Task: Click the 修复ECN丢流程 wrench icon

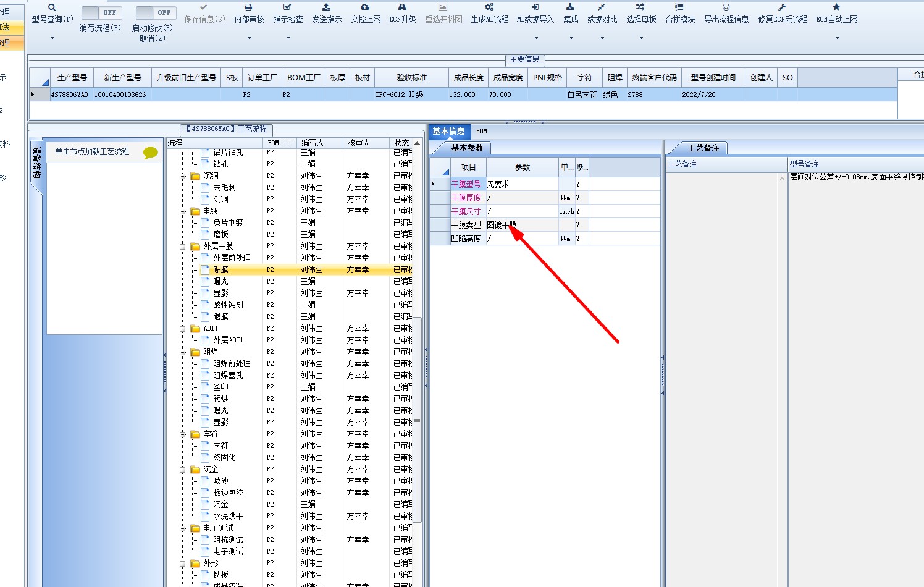Action: [x=782, y=7]
